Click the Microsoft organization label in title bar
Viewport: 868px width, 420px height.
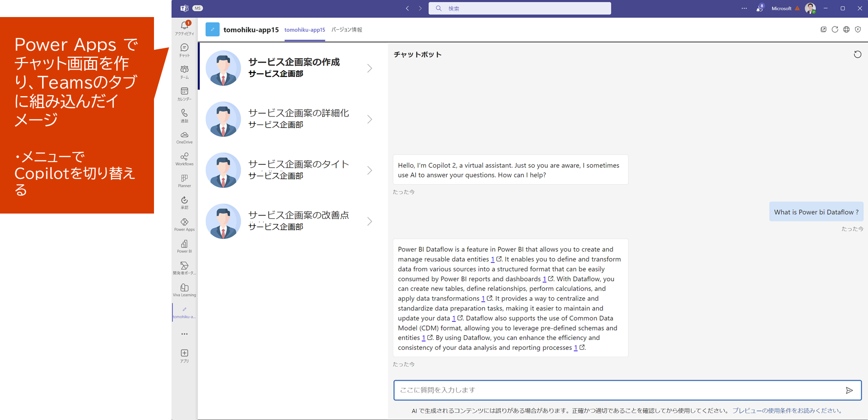coord(781,9)
